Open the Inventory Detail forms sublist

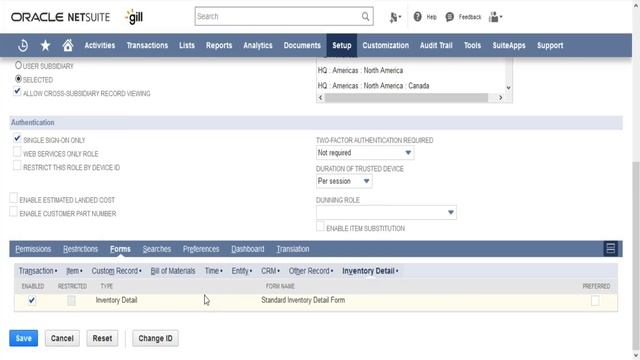370,271
